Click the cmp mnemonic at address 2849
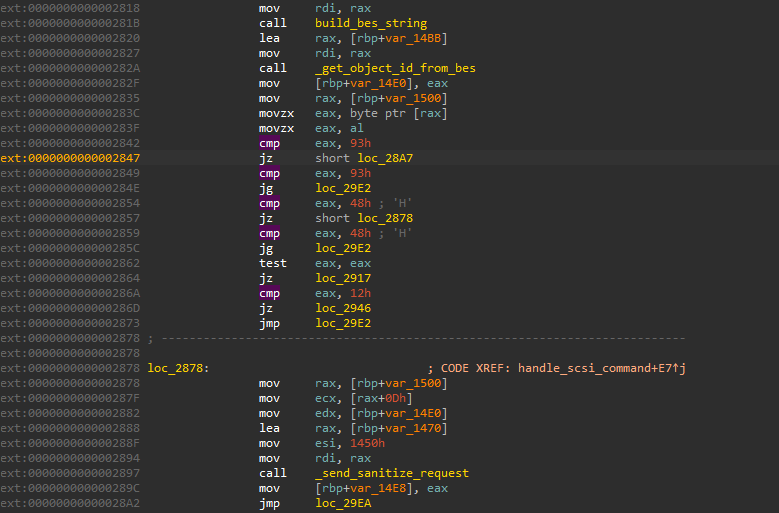The image size is (779, 513). point(269,173)
